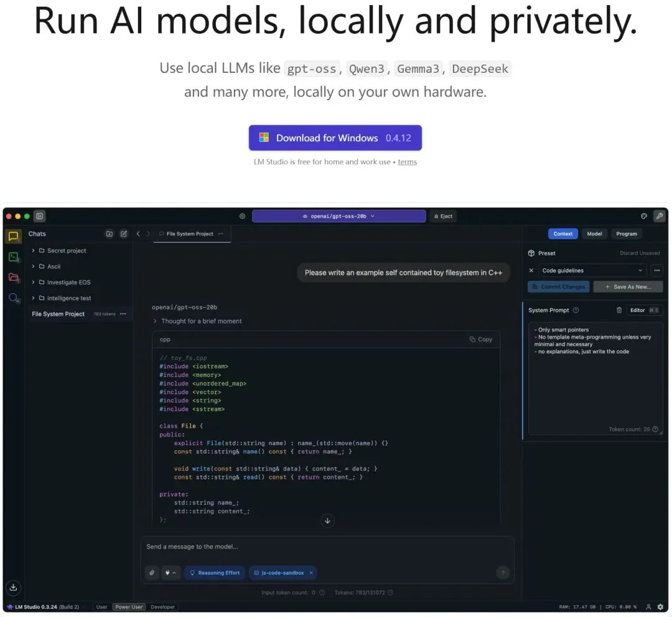The image size is (672, 617).
Task: Open the Discover magnifier sidebar icon
Action: [x=13, y=298]
